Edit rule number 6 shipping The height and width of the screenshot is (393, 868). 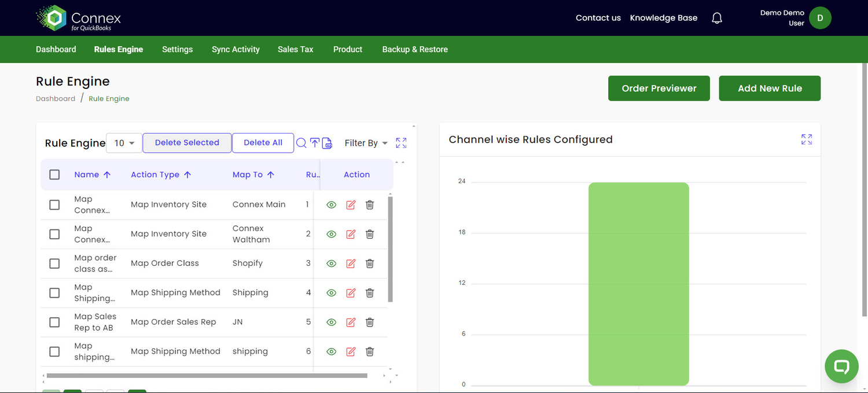coord(351,351)
